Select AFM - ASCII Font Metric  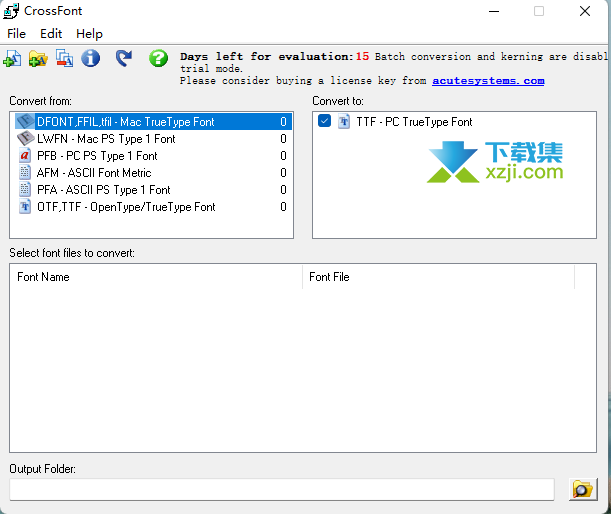click(153, 173)
